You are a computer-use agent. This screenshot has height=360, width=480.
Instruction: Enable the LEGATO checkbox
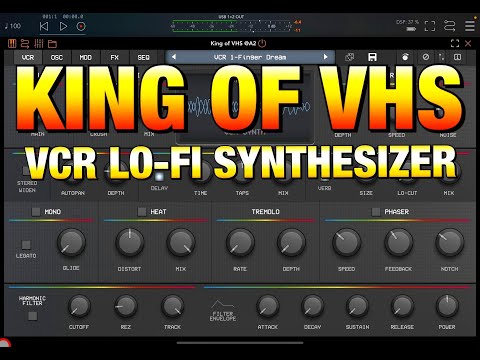(x=26, y=245)
